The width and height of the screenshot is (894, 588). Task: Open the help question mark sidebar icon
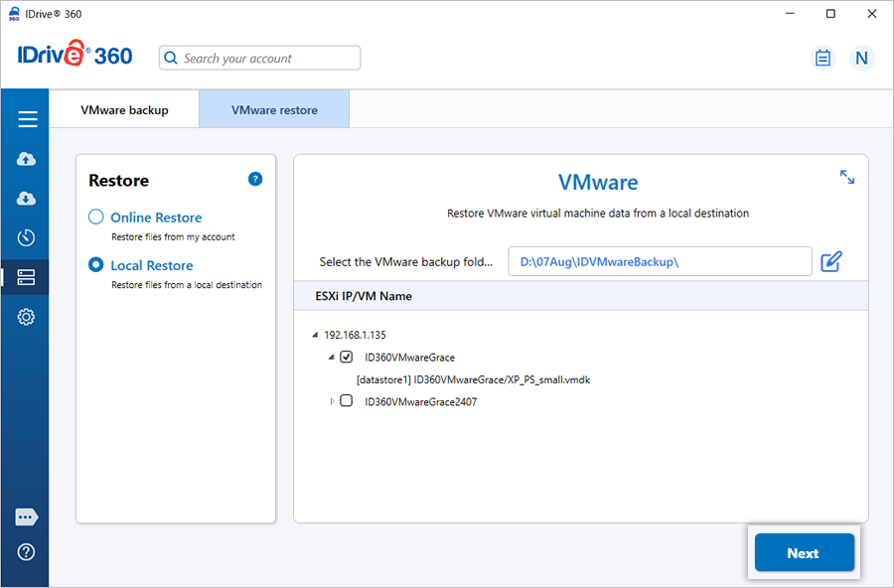(x=26, y=552)
